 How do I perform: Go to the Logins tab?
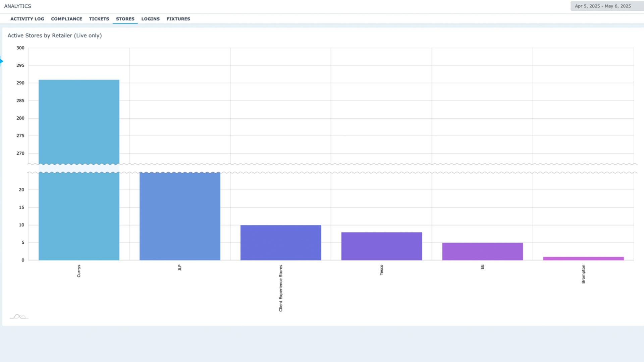(150, 19)
